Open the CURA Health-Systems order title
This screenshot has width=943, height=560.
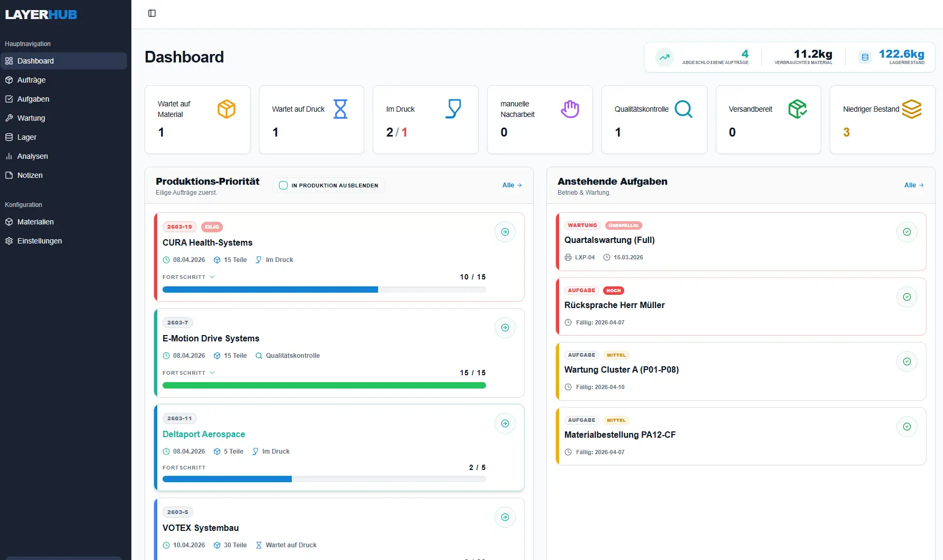(x=208, y=242)
